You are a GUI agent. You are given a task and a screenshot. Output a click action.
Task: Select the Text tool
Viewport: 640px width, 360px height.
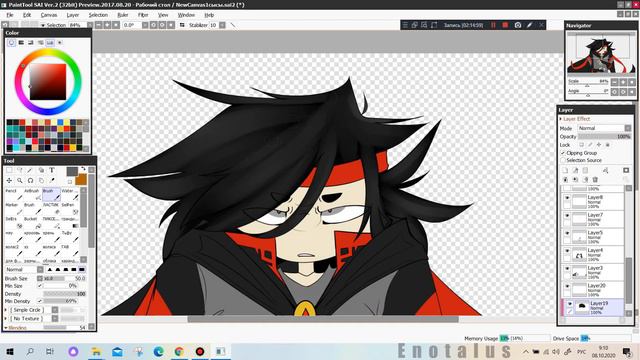pos(52,170)
